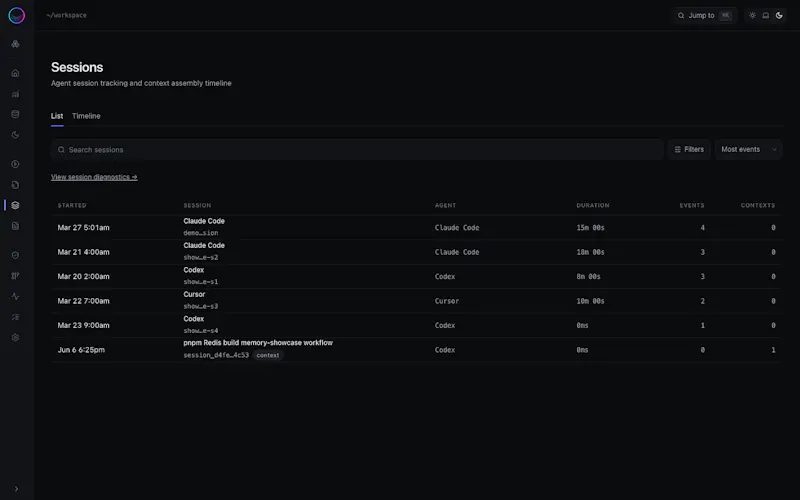
Task: Click the filter lines icon beside Filters
Action: (x=678, y=149)
